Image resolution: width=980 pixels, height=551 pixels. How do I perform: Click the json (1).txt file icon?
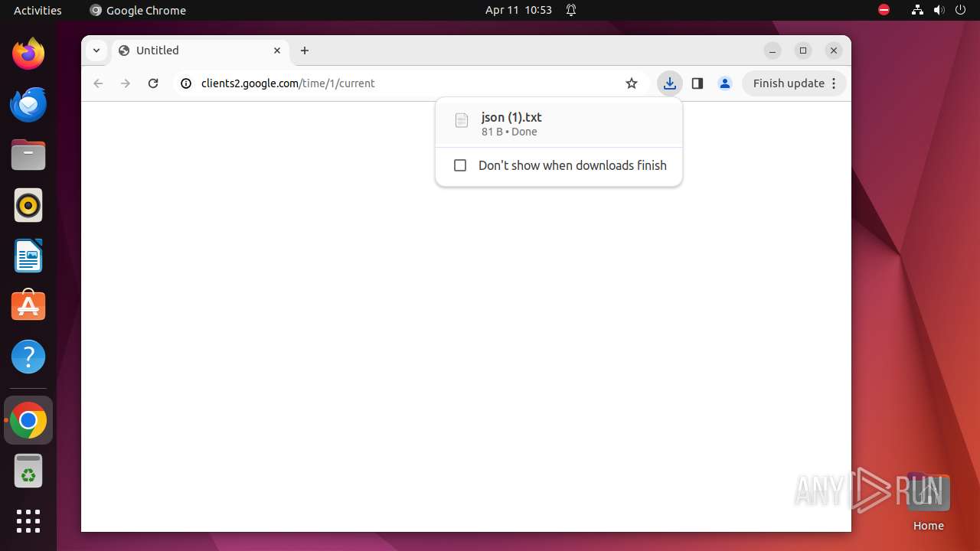(462, 120)
